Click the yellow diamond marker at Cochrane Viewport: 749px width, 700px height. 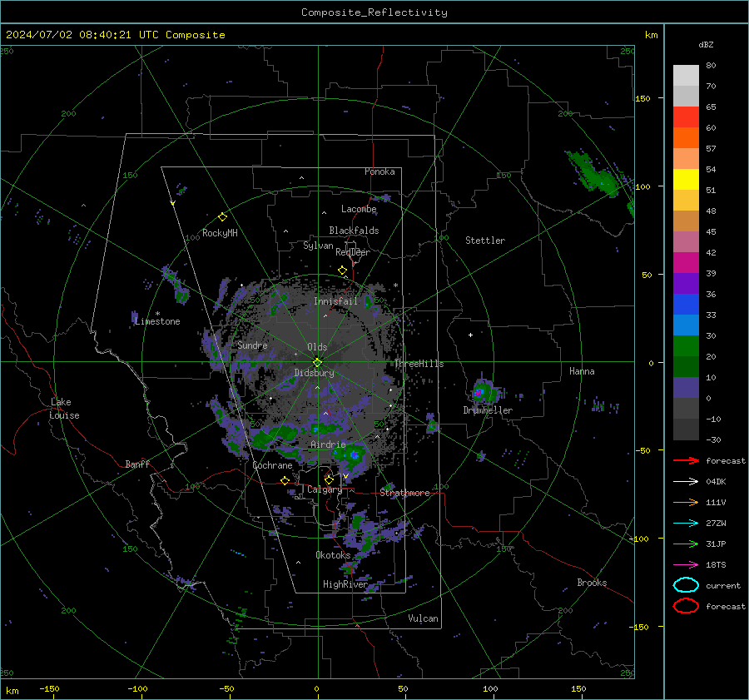(285, 481)
